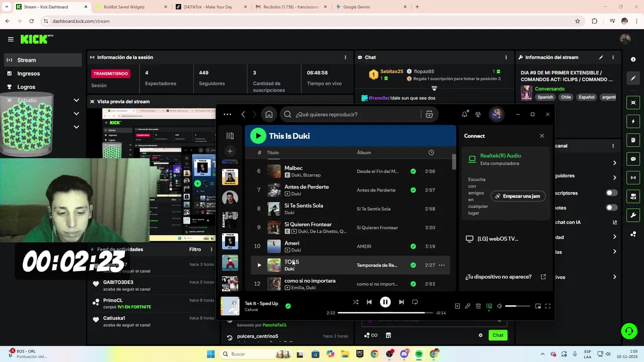Screen dimensions: 644x362
Task: Toggle saved checkmark for Ameri
Action: pos(413,246)
